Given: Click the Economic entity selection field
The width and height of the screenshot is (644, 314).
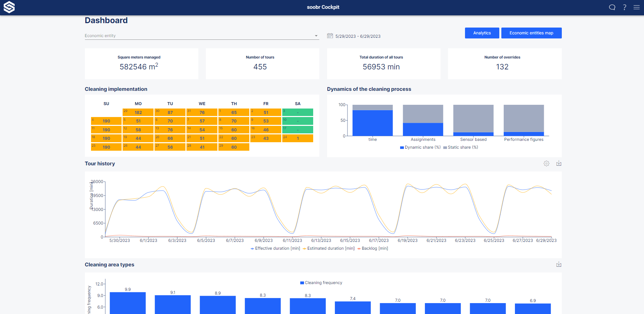Looking at the screenshot, I should [202, 36].
